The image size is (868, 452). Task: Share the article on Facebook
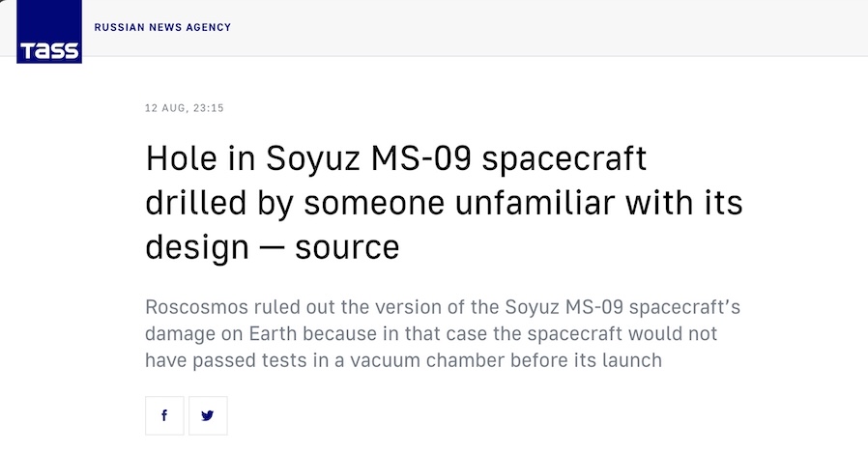pyautogui.click(x=164, y=415)
